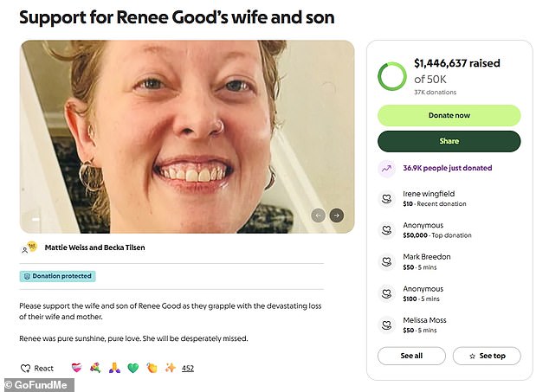The image size is (549, 392).
Task: Click the purple trending arrow icon
Action: coord(387,169)
